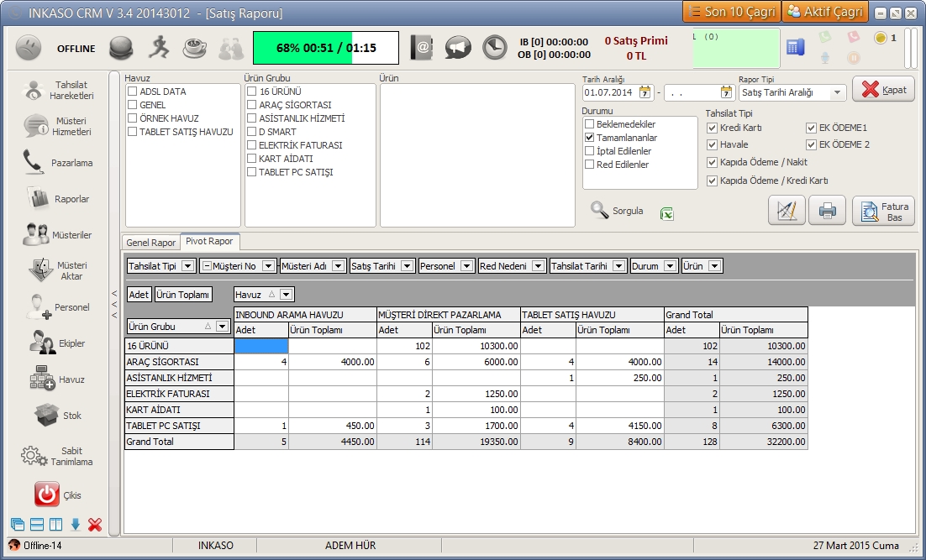This screenshot has height=560, width=926.
Task: Click the running man icon
Action: [x=158, y=47]
